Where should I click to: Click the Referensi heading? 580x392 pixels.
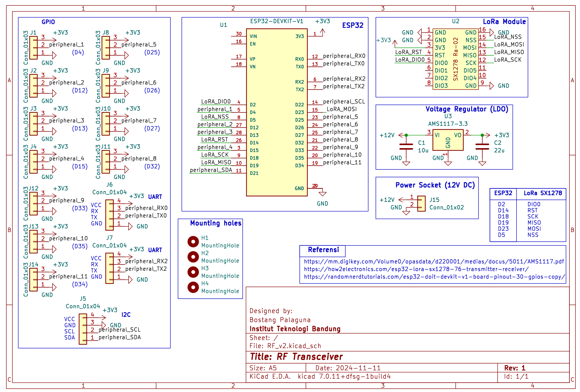point(323,250)
